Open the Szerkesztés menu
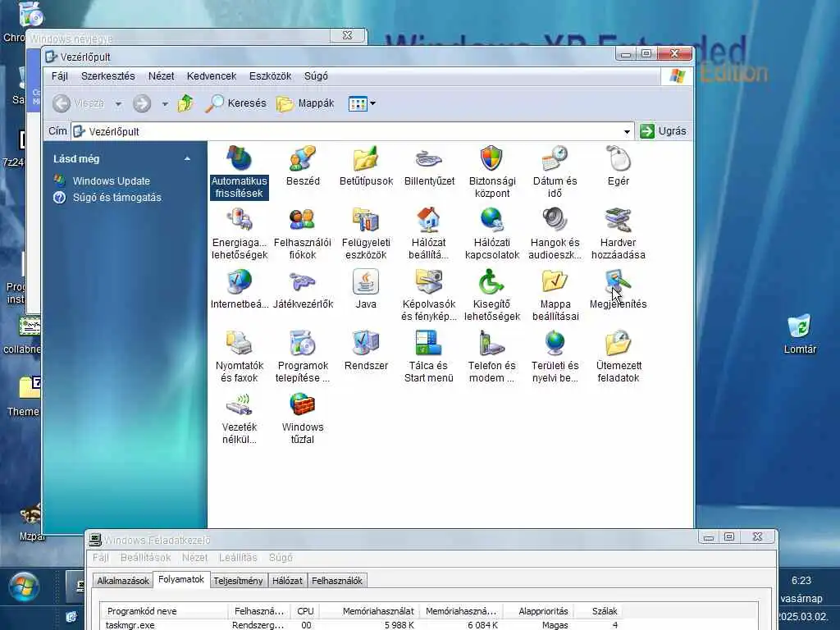The width and height of the screenshot is (840, 630). [107, 76]
